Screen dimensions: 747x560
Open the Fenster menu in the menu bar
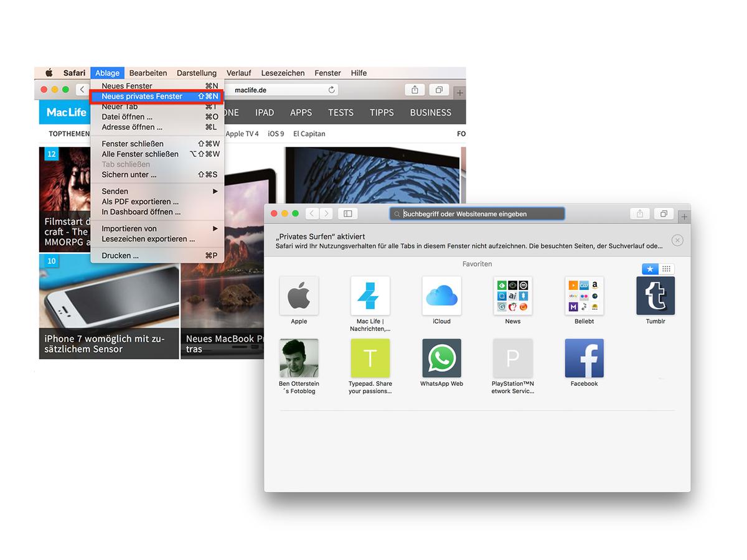click(327, 73)
